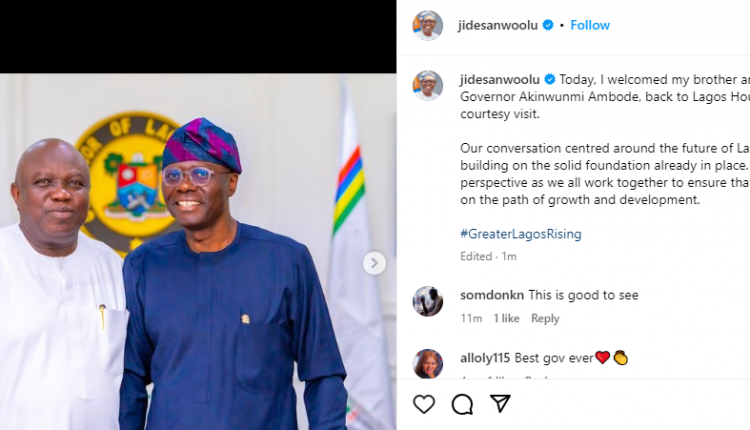The height and width of the screenshot is (430, 750).
Task: Open jidesanwoolu profile picture in header
Action: coord(428,25)
